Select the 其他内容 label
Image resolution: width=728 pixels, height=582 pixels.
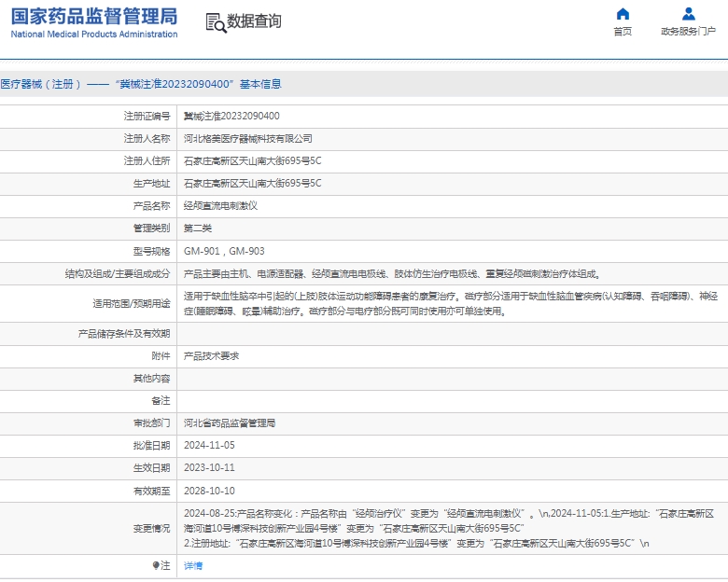coord(152,379)
